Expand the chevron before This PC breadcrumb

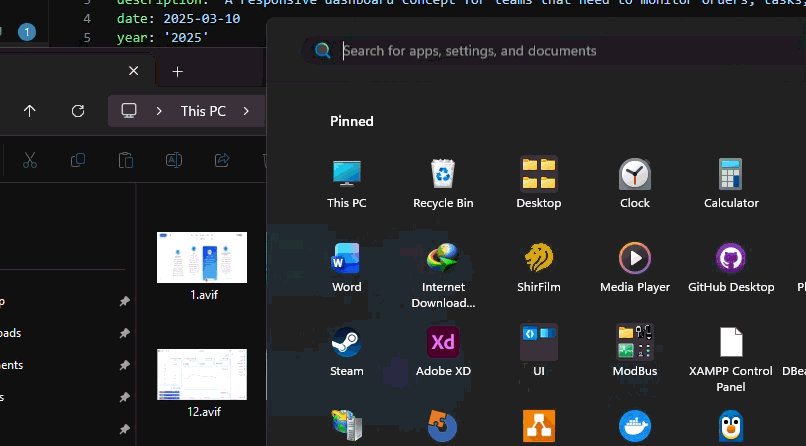tap(159, 111)
